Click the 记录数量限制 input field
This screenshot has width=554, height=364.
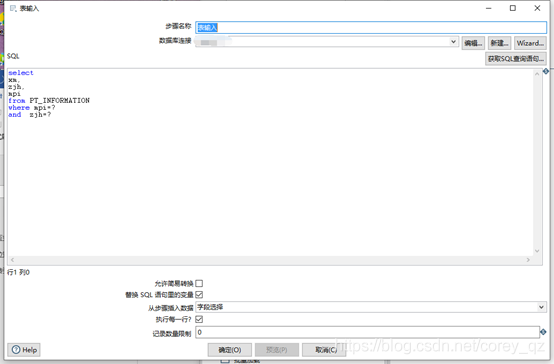[367, 332]
